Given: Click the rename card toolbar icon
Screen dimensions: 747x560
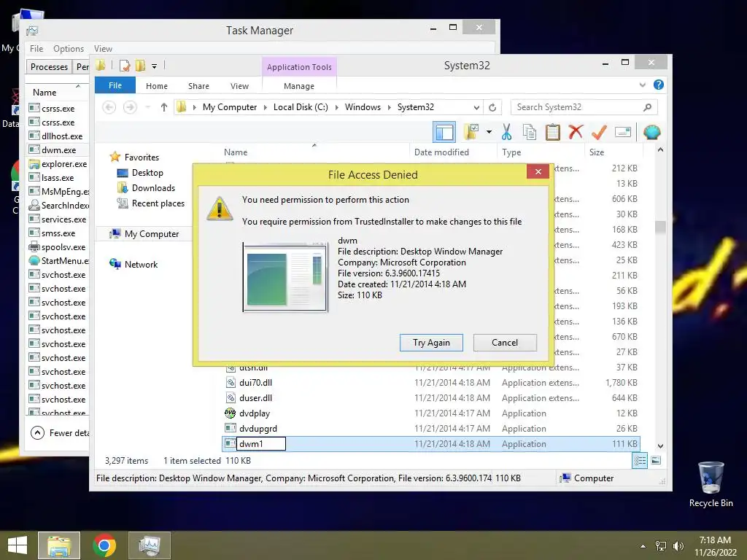Looking at the screenshot, I should (623, 132).
